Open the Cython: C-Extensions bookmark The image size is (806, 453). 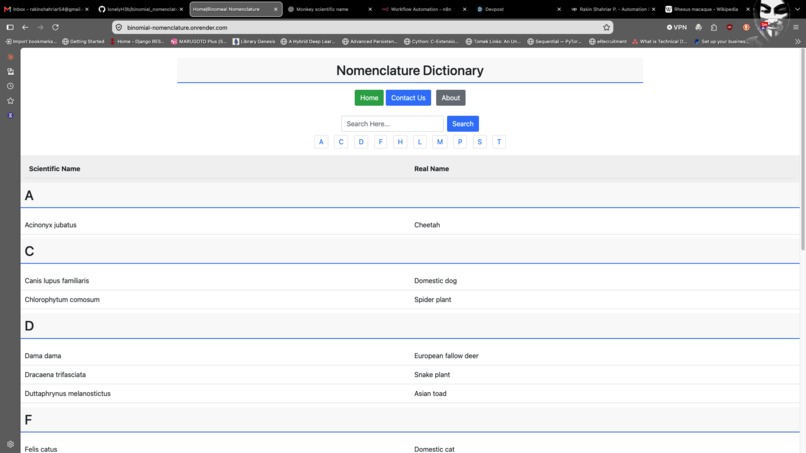coord(431,42)
